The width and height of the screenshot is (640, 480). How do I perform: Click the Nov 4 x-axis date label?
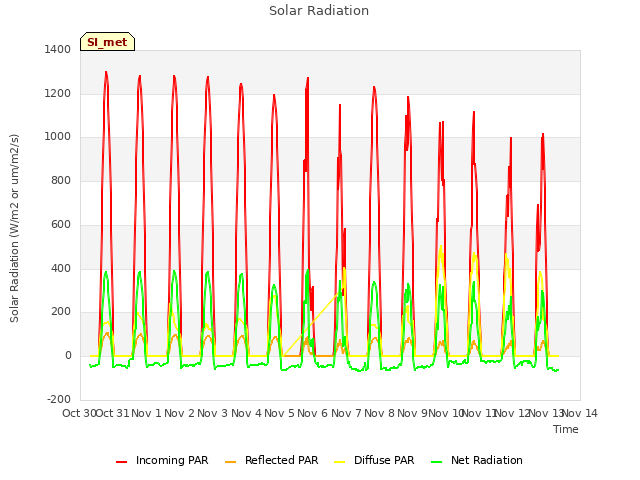click(x=246, y=413)
